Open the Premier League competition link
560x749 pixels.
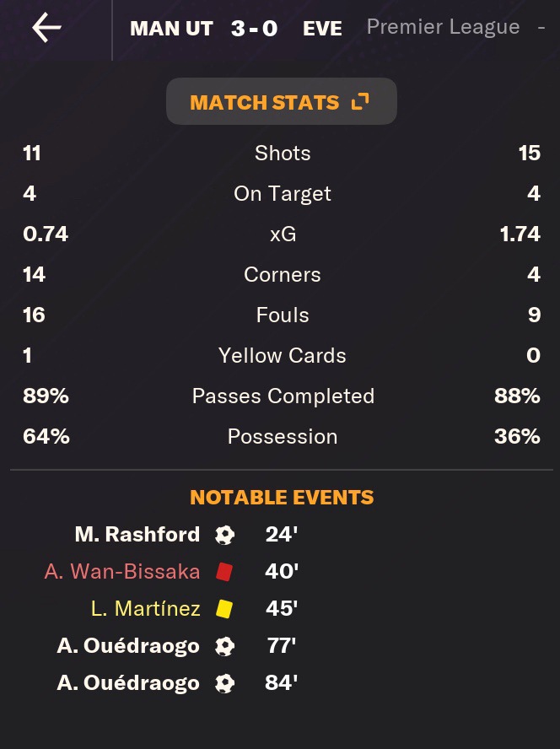(443, 27)
